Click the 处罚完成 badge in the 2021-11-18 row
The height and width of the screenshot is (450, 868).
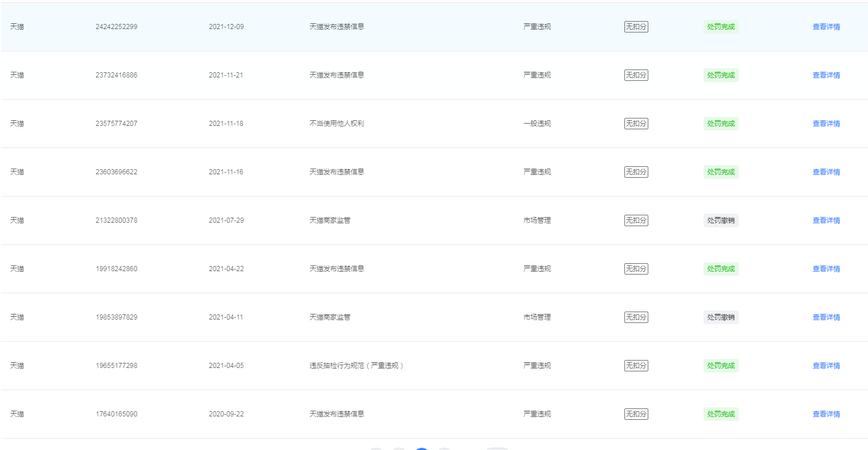[x=721, y=124]
